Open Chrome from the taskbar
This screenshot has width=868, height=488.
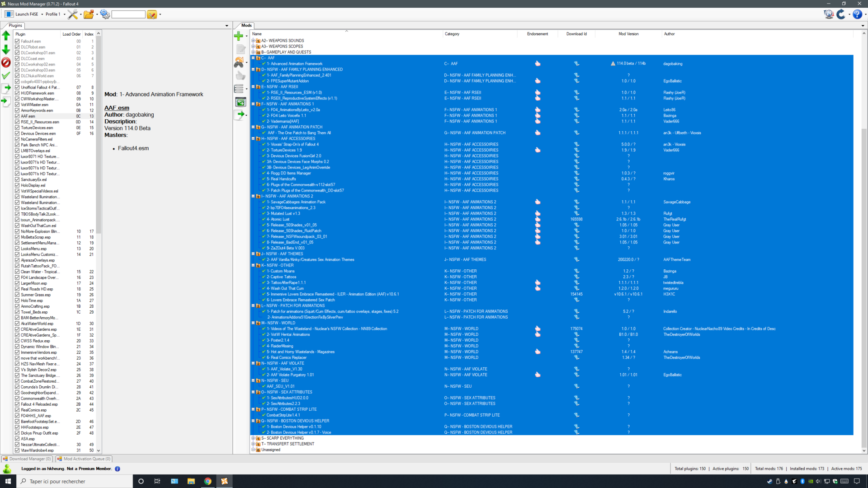tap(208, 481)
